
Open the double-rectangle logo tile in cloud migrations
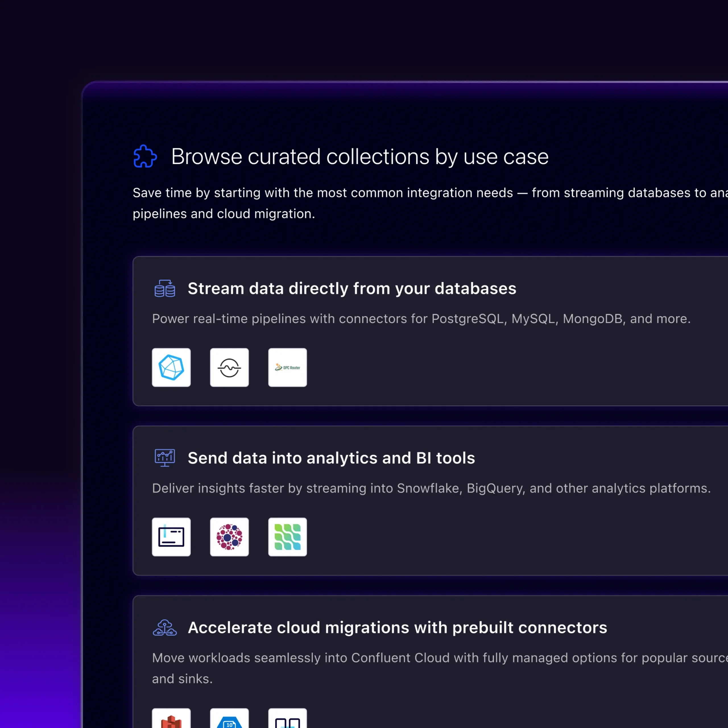pyautogui.click(x=288, y=718)
